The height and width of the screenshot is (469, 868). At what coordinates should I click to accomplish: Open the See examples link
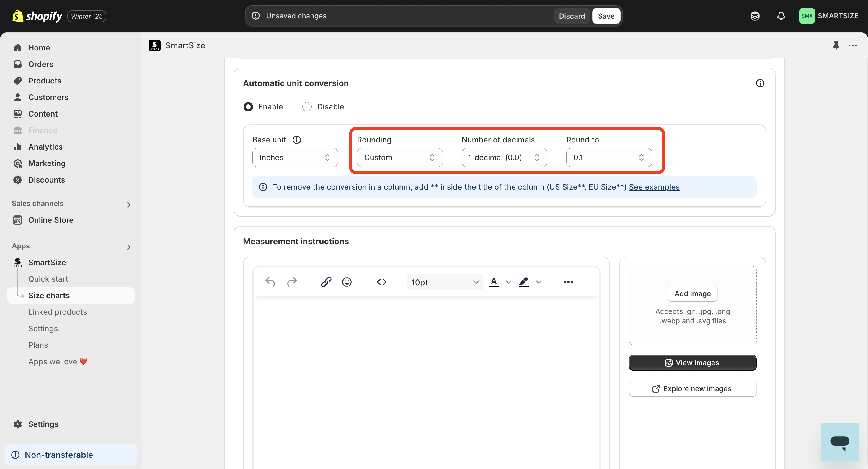(654, 187)
